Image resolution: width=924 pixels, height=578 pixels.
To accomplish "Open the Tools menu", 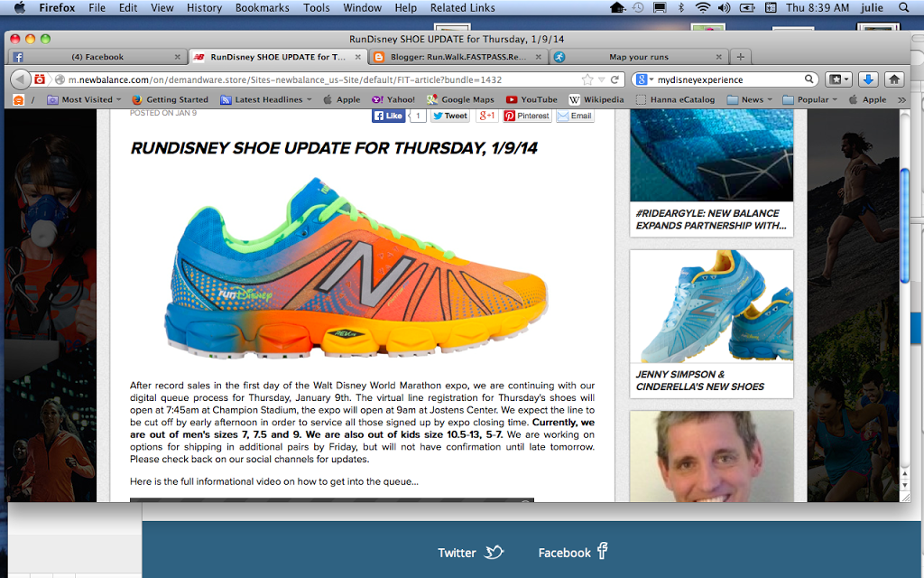I will (317, 7).
